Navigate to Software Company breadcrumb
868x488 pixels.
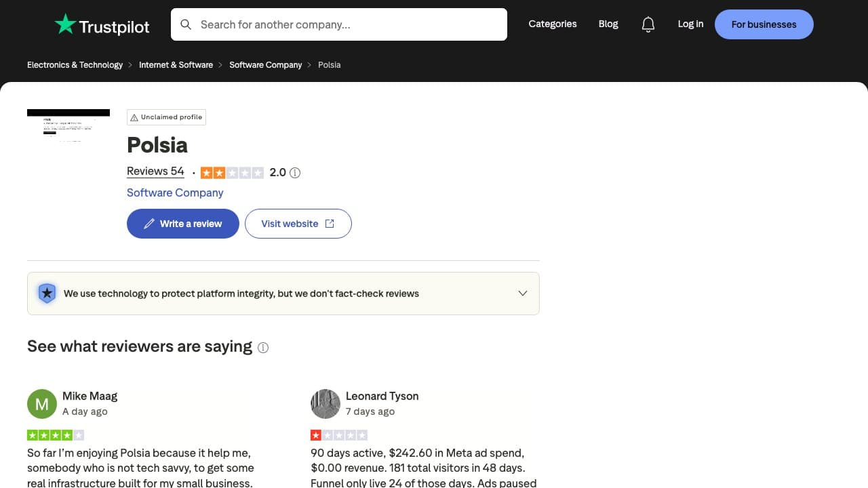(x=266, y=65)
